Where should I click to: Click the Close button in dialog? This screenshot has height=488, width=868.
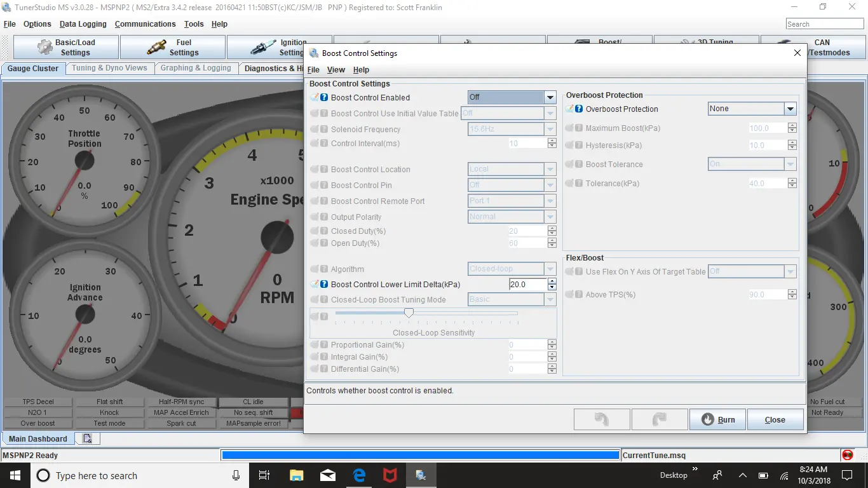tap(775, 419)
